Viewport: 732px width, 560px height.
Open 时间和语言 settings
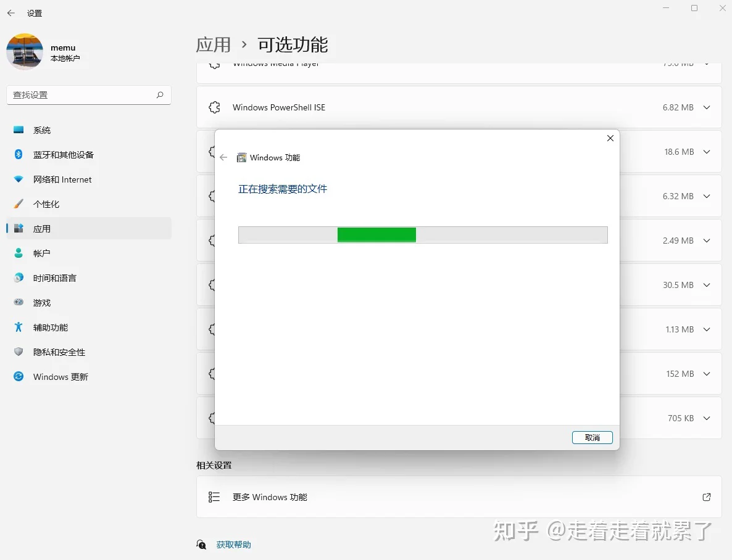pyautogui.click(x=89, y=278)
